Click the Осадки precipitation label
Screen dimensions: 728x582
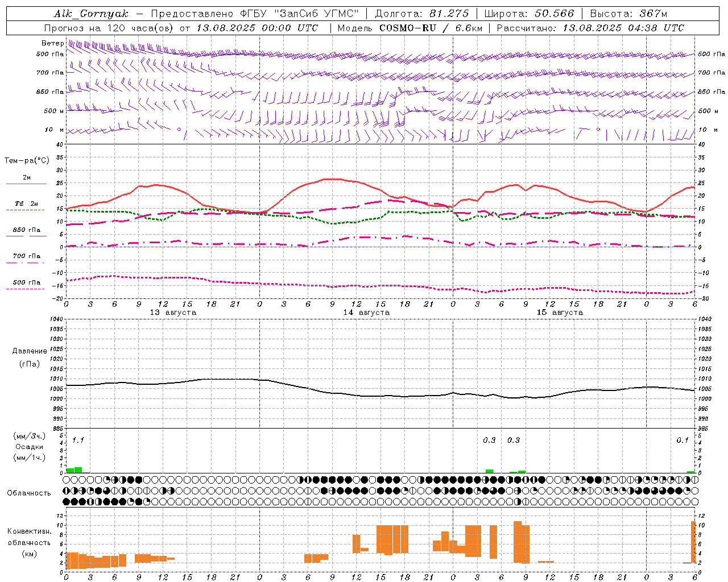tap(30, 447)
